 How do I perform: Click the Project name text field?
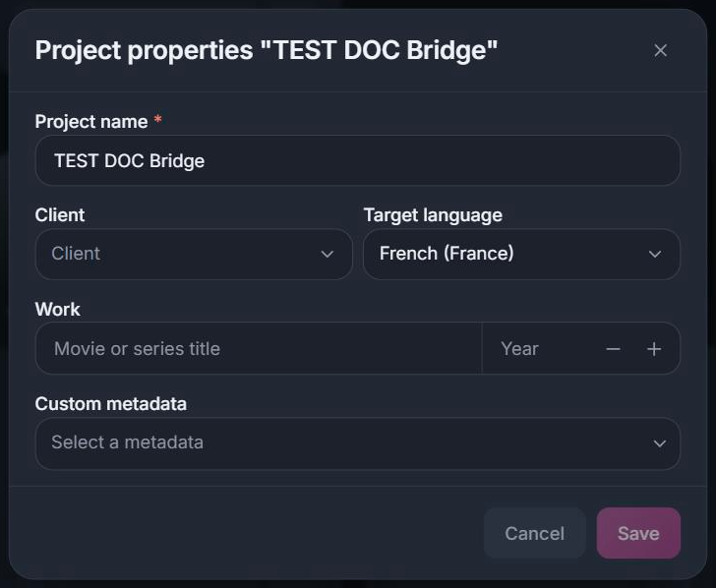358,160
